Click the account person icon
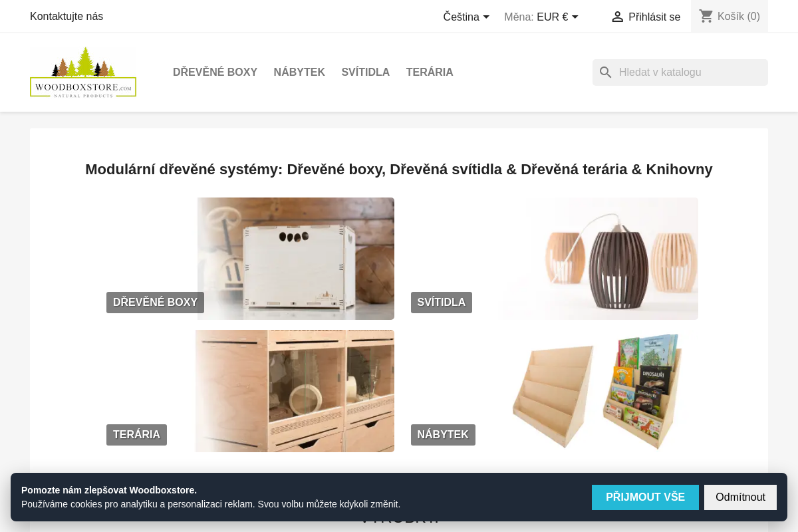Screen dimensions: 798x532 click(x=618, y=17)
